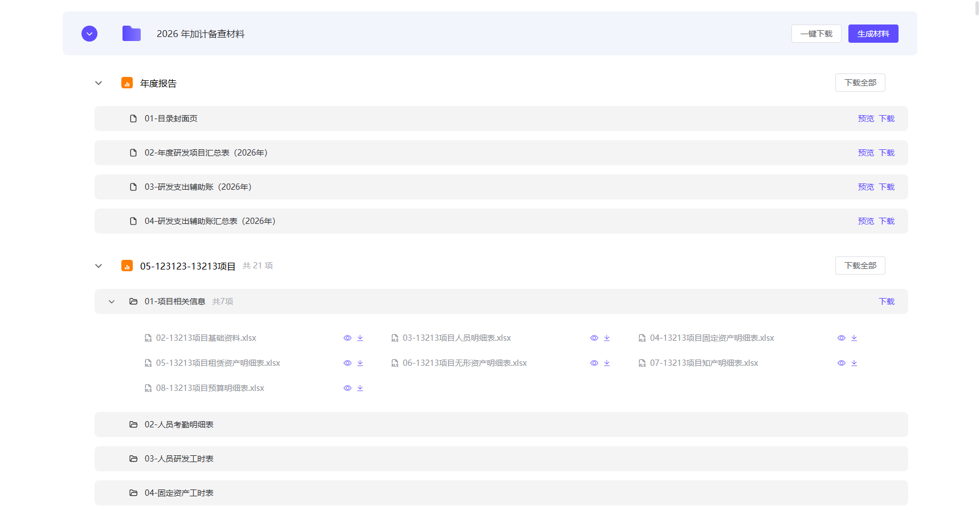Preview 07-13213项目知产明细表.xlsx using the eye icon
This screenshot has height=506, width=980.
point(842,363)
